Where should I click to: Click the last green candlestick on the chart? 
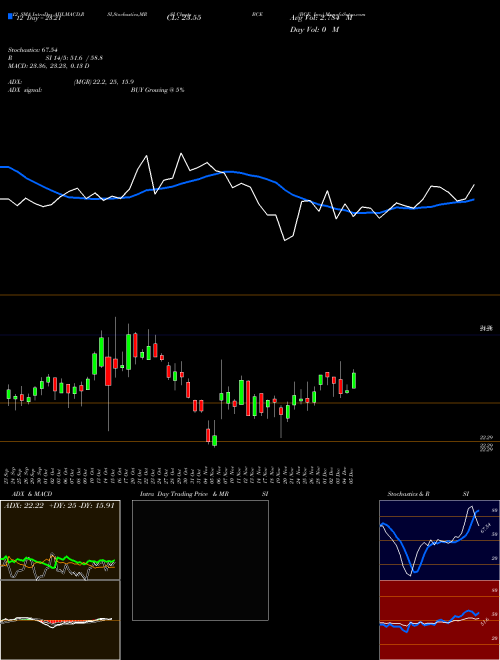[x=354, y=380]
